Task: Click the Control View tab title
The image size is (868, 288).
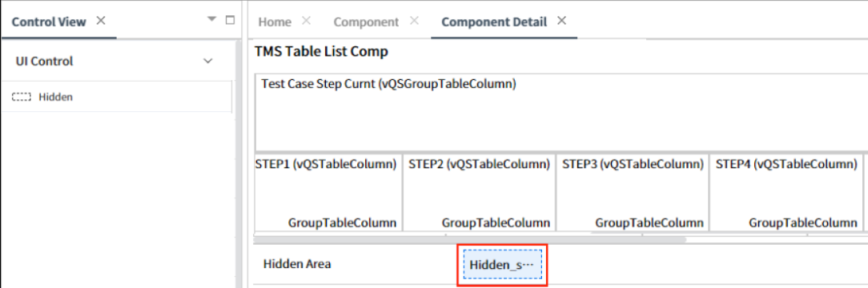Action: (x=49, y=22)
